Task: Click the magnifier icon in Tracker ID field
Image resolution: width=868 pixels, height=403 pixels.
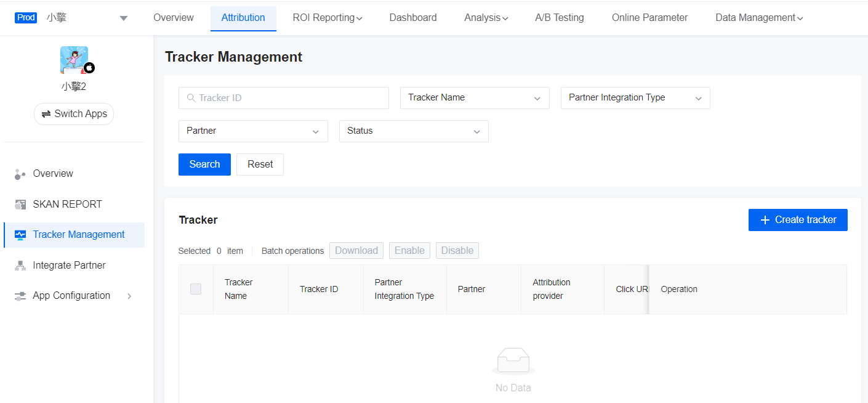Action: click(x=190, y=97)
